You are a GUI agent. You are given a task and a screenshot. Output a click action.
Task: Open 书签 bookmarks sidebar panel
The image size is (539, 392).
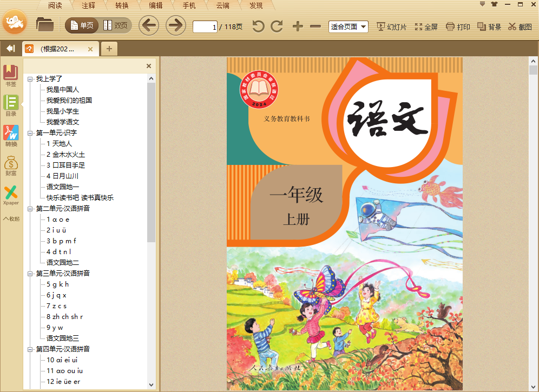[x=11, y=76]
